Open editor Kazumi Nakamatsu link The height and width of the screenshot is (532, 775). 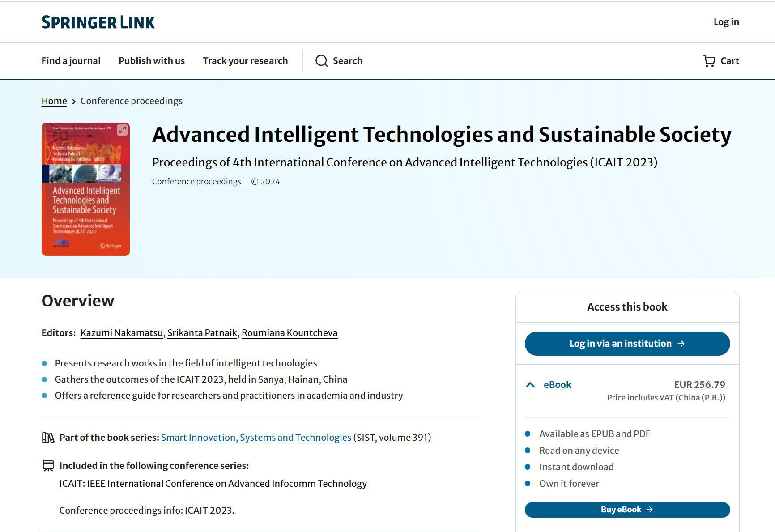click(x=122, y=333)
